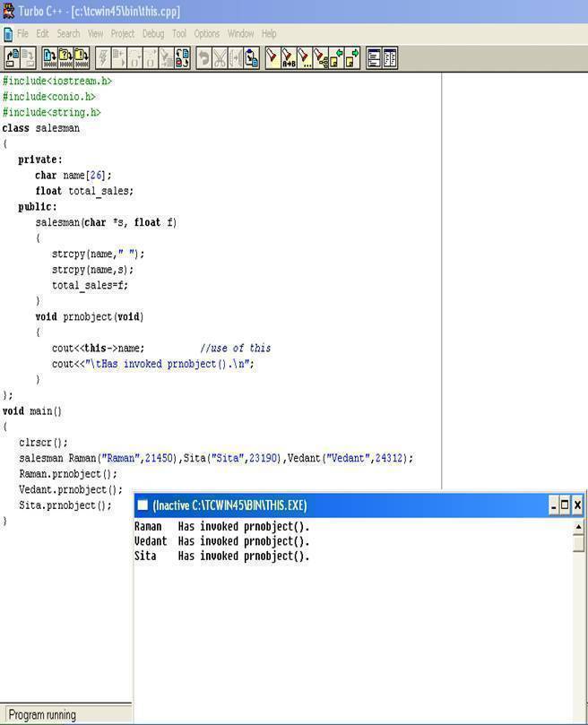Click the '#include<iostream.h>' code line
The height and width of the screenshot is (725, 588).
(56, 81)
